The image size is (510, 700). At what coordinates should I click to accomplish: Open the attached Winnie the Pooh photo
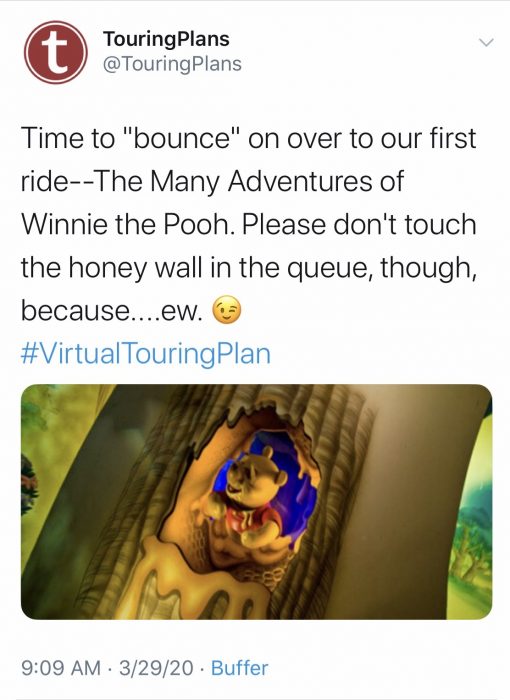256,501
